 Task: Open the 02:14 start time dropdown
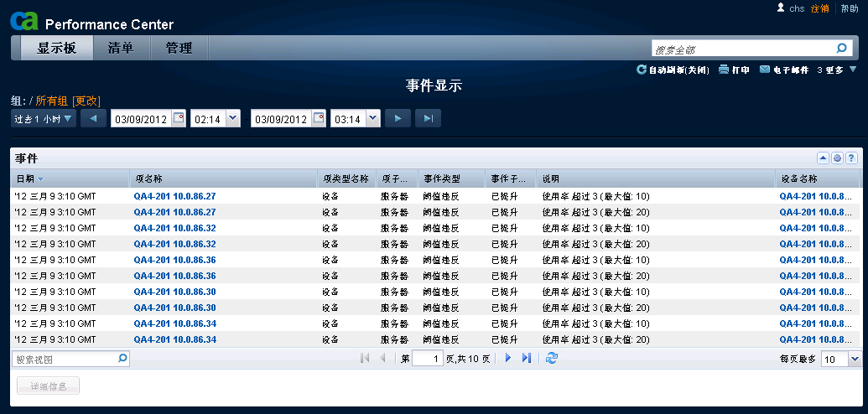click(x=234, y=118)
